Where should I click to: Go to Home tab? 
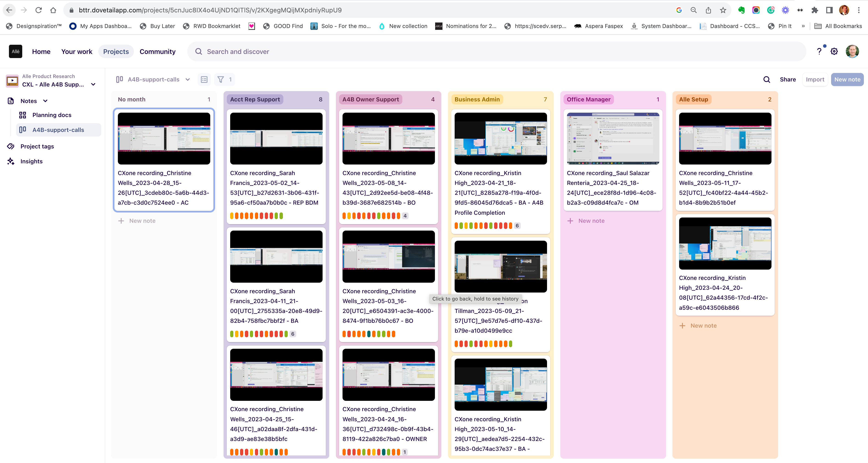point(41,51)
